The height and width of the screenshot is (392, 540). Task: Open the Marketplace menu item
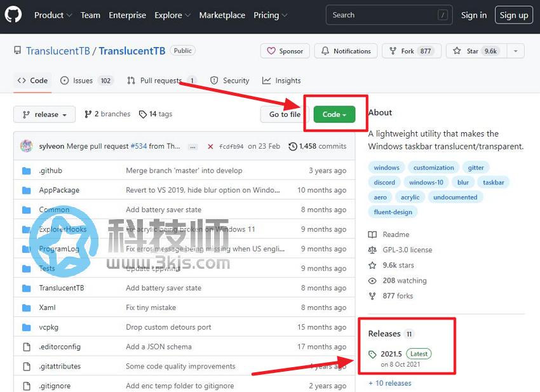click(222, 15)
